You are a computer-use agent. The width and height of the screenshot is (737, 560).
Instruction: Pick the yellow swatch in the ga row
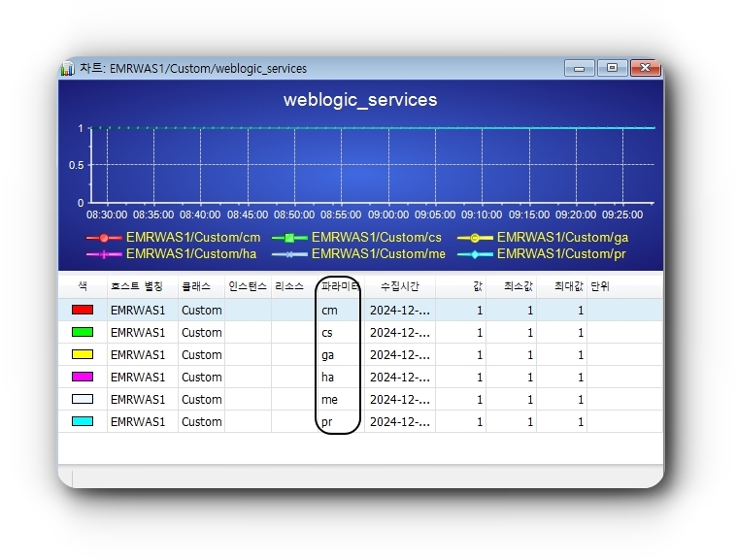point(83,355)
